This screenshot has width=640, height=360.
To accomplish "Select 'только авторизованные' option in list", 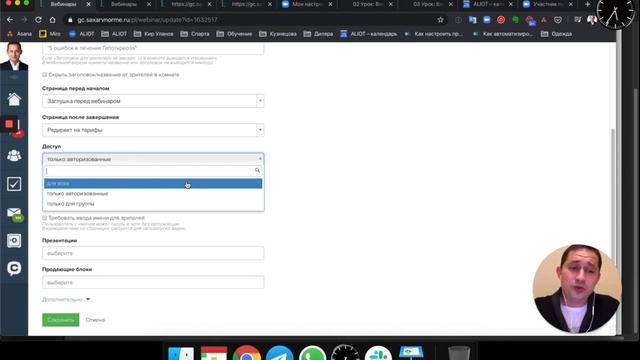I will [x=153, y=193].
